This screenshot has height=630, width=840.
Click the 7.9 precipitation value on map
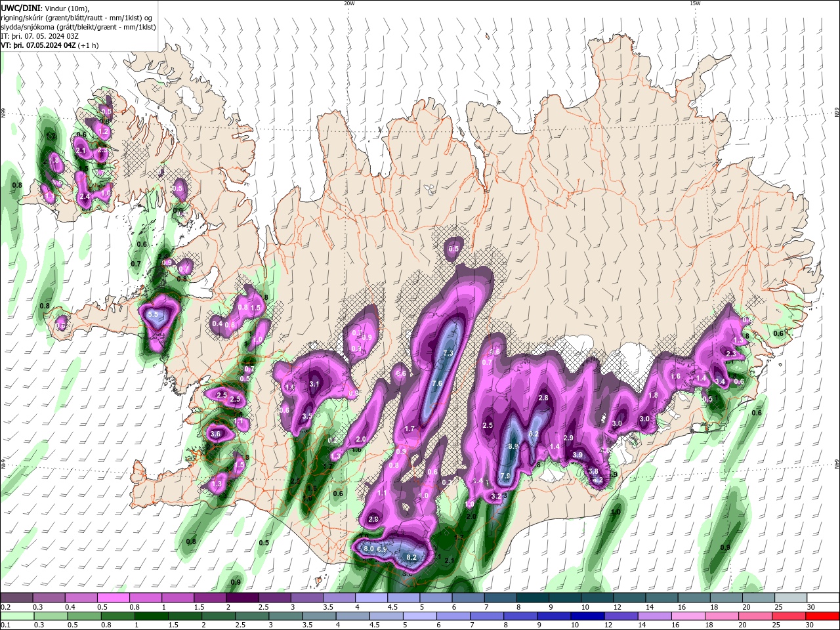(x=505, y=476)
